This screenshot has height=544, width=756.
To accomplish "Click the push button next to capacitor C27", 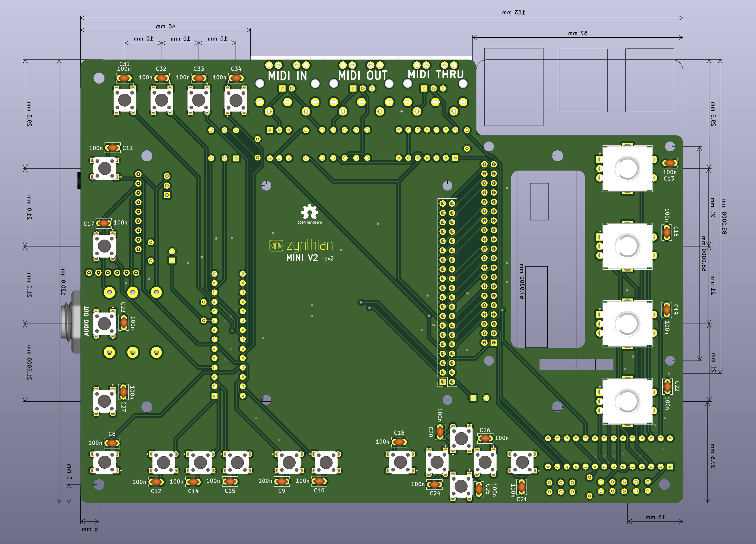I will click(104, 401).
